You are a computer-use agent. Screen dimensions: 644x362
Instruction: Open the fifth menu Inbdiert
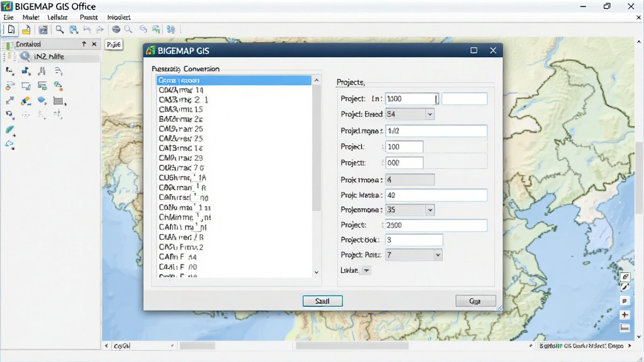click(x=119, y=17)
